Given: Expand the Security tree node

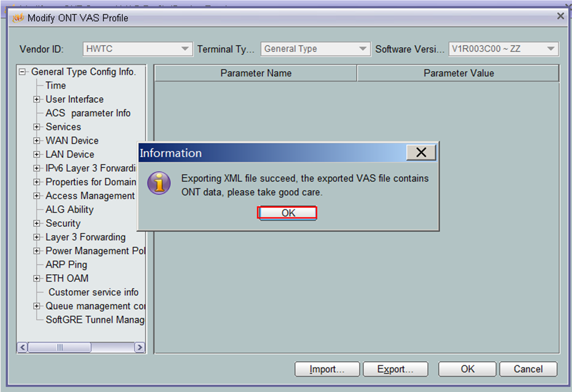Looking at the screenshot, I should click(x=37, y=223).
